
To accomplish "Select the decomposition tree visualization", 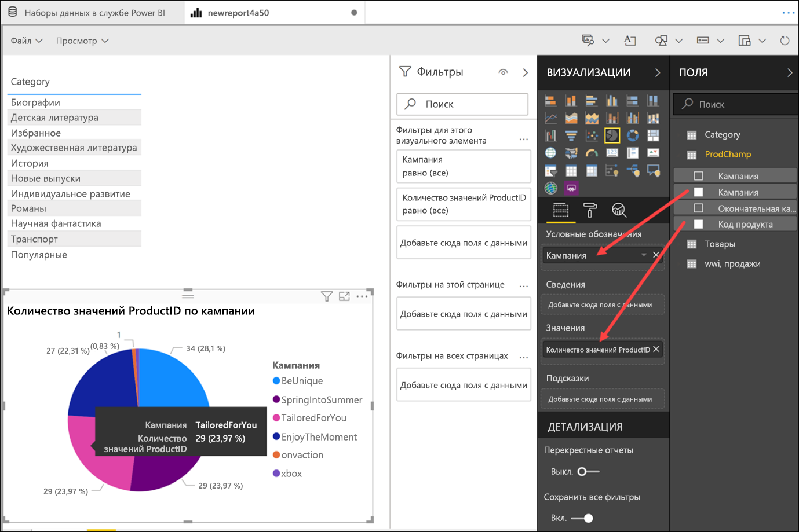I will (x=633, y=171).
